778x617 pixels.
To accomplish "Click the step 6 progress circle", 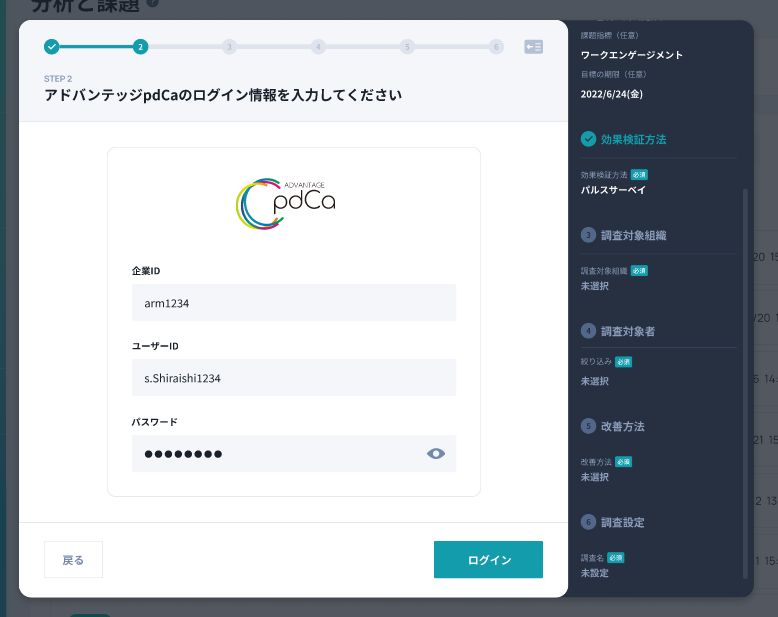I will coord(496,47).
